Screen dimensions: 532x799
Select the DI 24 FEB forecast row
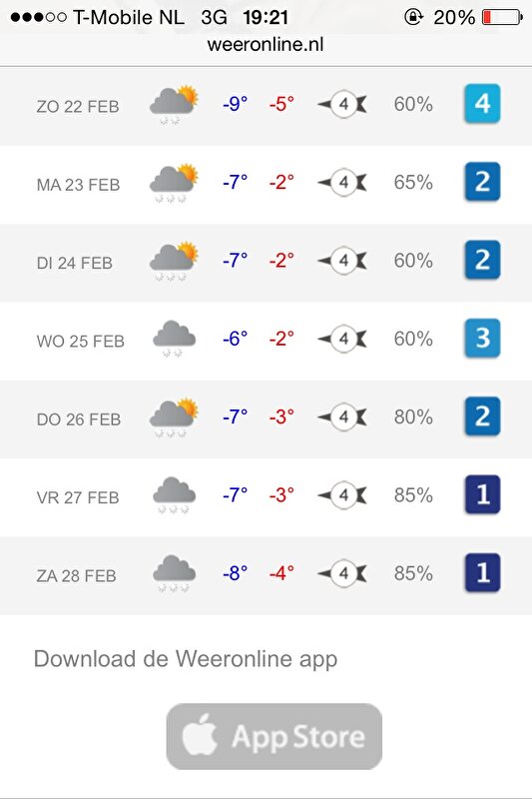[266, 263]
